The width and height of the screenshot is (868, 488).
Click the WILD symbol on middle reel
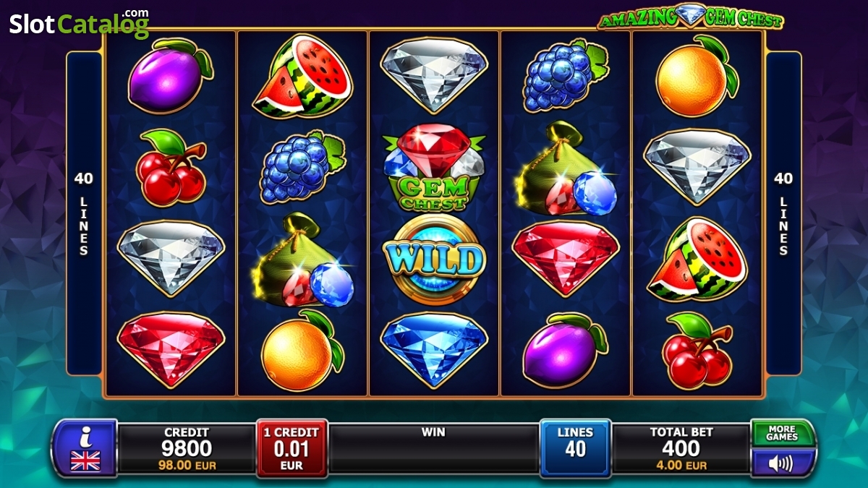(434, 260)
